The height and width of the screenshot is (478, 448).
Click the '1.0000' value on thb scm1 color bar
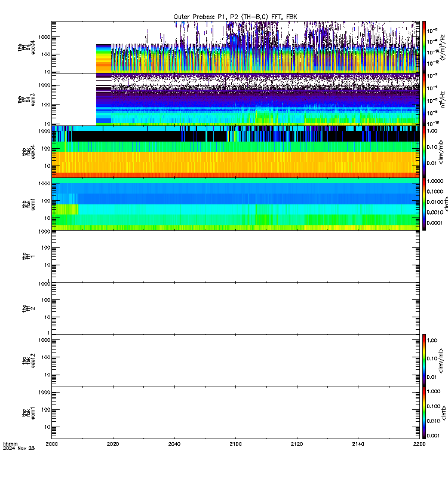(435, 181)
